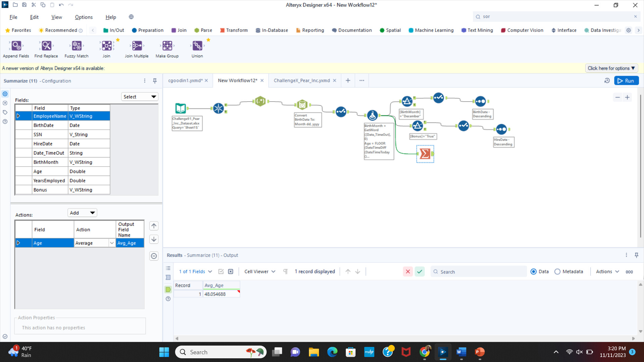
Task: Open workflow history clock icon
Action: pos(607,81)
